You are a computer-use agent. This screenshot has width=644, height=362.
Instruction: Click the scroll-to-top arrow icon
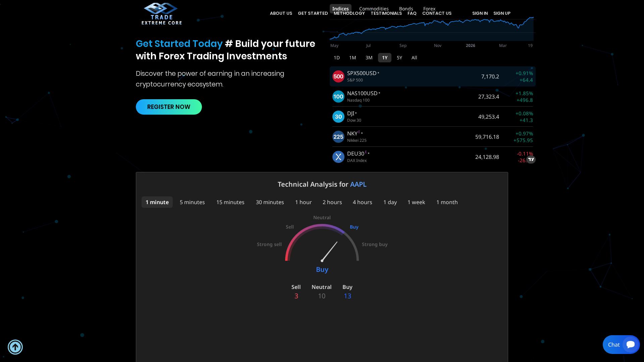[15, 347]
